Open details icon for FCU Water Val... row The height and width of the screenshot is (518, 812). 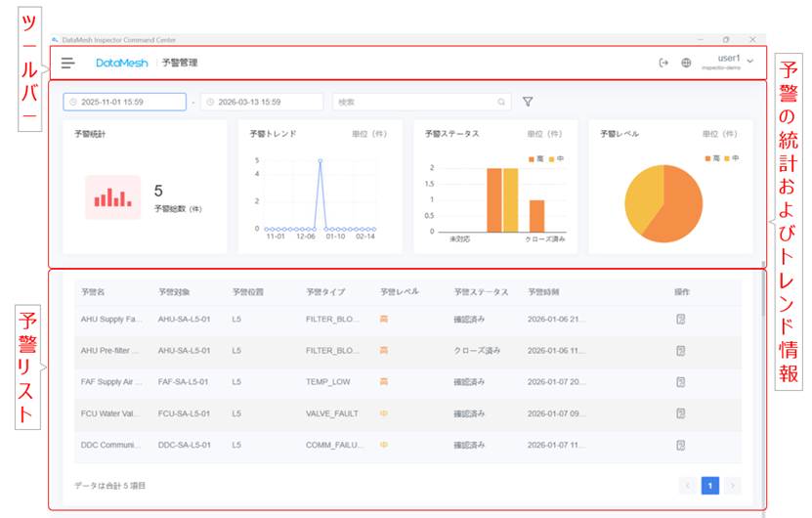pos(681,413)
